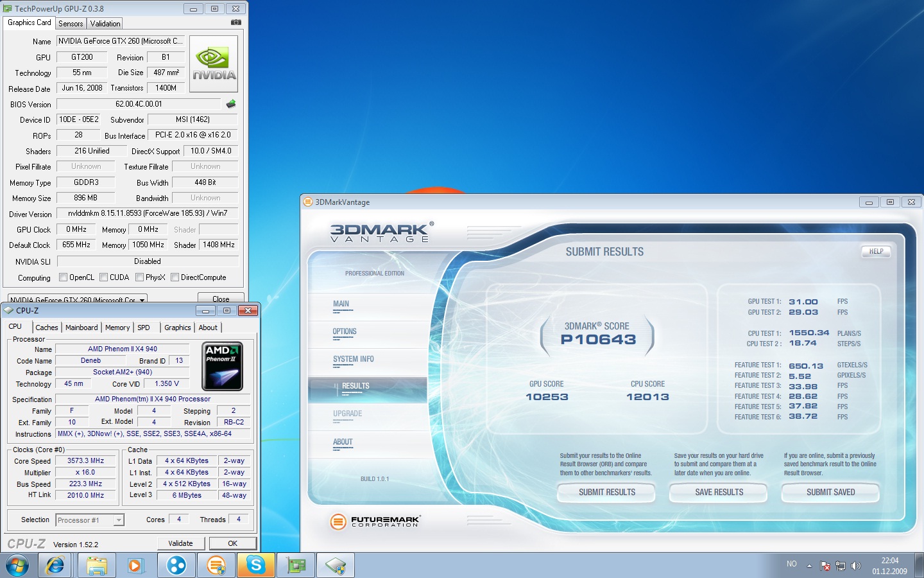Screen dimensions: 924x578
Task: Check the PhysX checkbox
Action: click(139, 277)
